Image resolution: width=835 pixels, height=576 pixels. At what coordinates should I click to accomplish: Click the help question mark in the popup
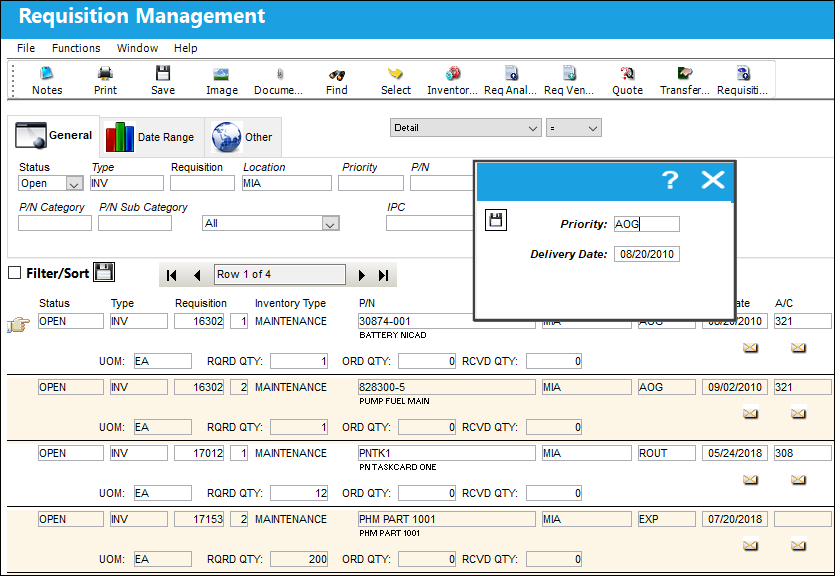670,180
